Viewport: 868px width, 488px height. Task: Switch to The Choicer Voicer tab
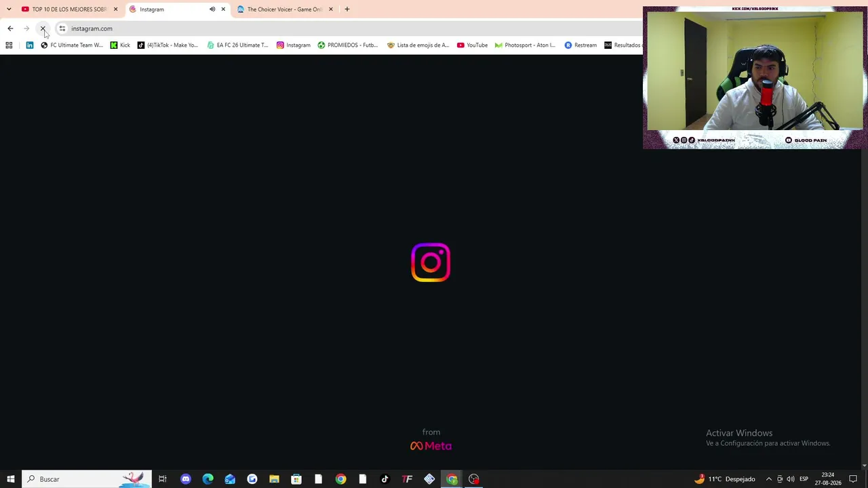284,9
